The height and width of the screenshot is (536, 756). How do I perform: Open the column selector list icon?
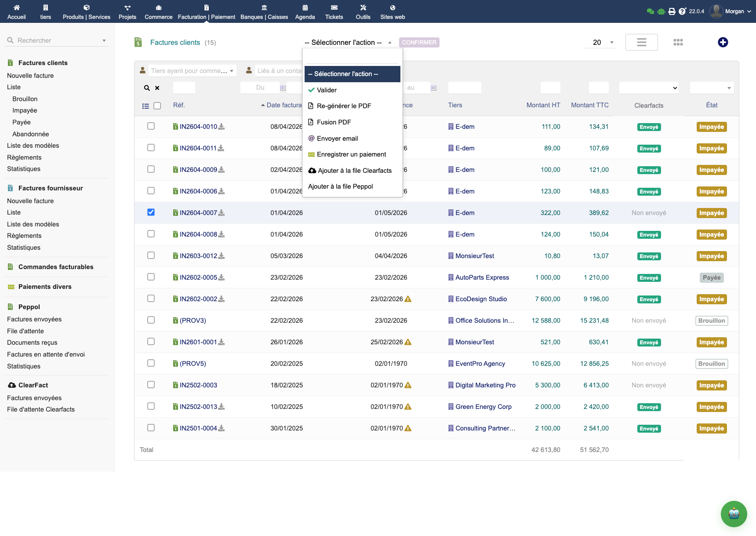(x=145, y=106)
